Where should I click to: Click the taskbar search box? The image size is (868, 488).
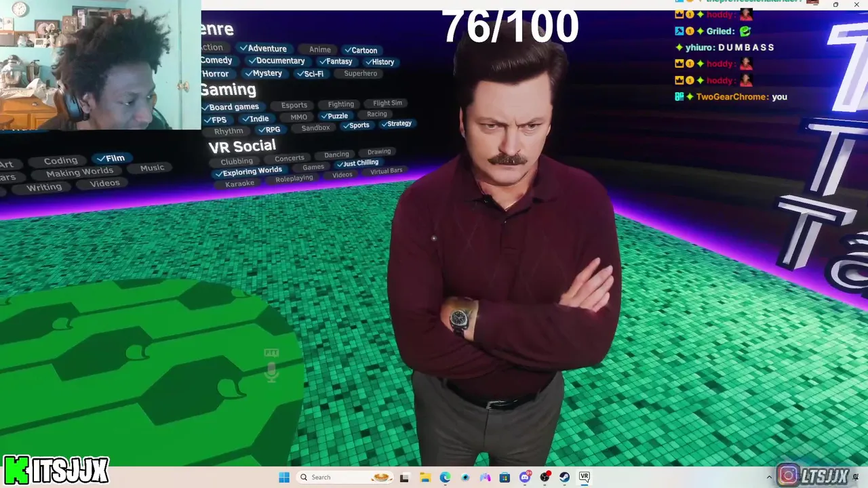point(344,477)
